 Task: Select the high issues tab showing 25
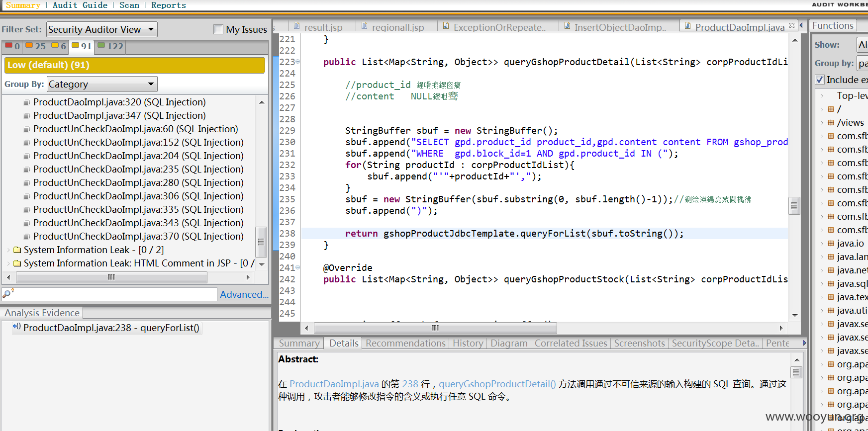point(35,46)
